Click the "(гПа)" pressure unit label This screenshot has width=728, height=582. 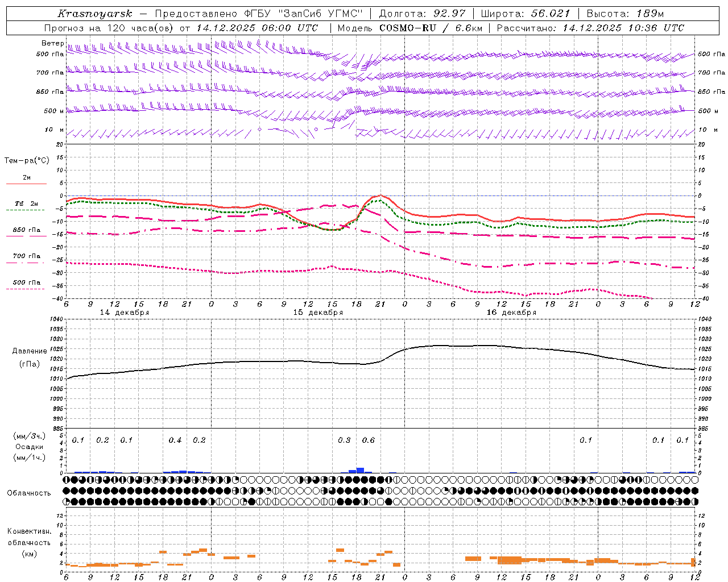click(30, 364)
